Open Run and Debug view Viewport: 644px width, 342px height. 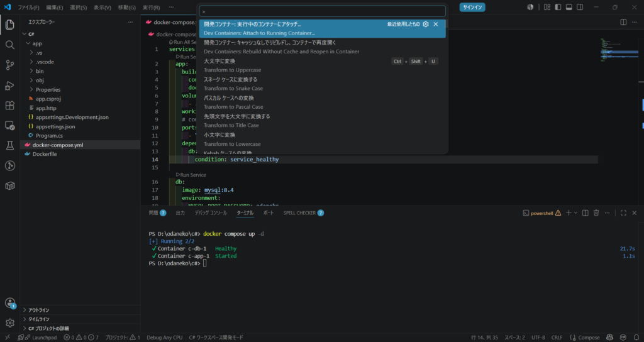tap(10, 85)
